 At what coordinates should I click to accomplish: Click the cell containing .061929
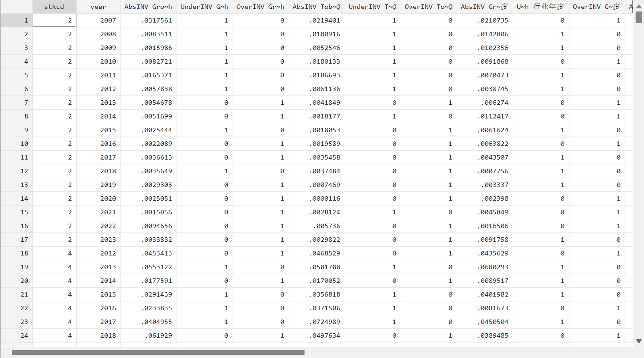coord(149,335)
